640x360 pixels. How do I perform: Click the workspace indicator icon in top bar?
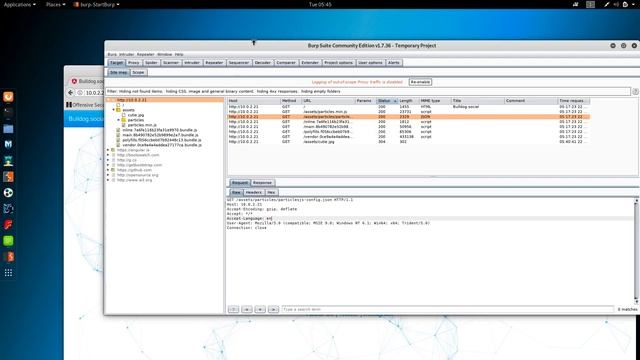(x=590, y=4)
